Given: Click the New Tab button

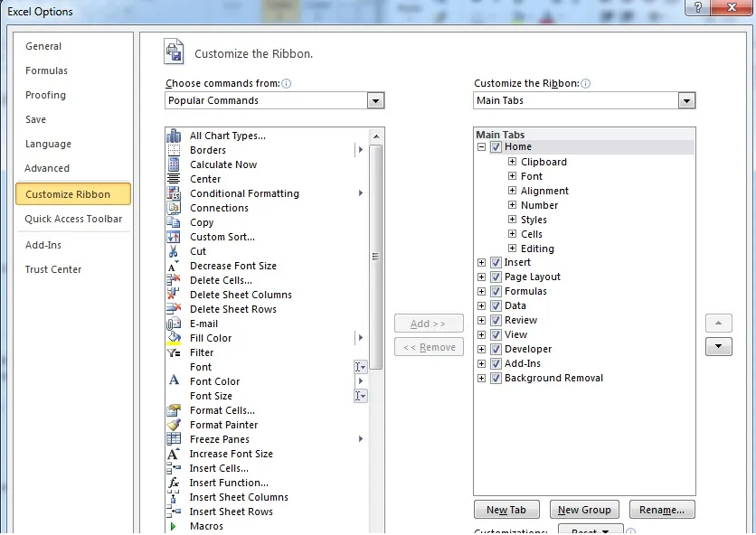Looking at the screenshot, I should pyautogui.click(x=506, y=510).
